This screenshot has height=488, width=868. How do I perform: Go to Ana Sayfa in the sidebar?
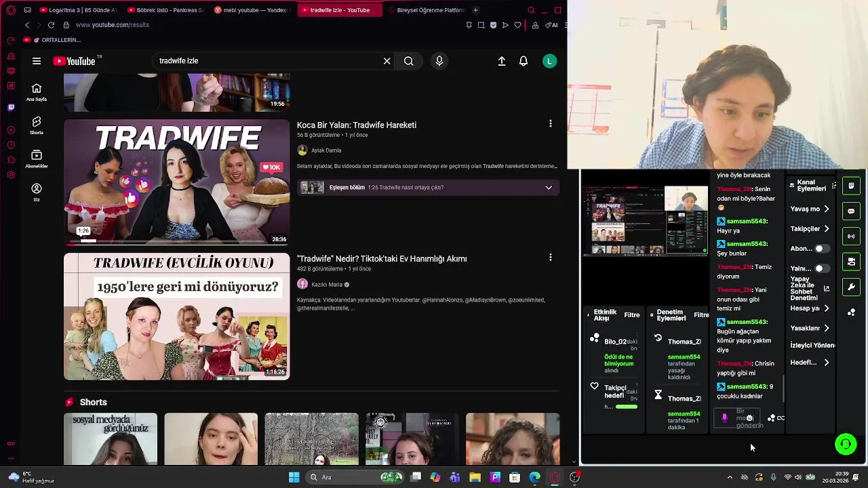tap(37, 93)
